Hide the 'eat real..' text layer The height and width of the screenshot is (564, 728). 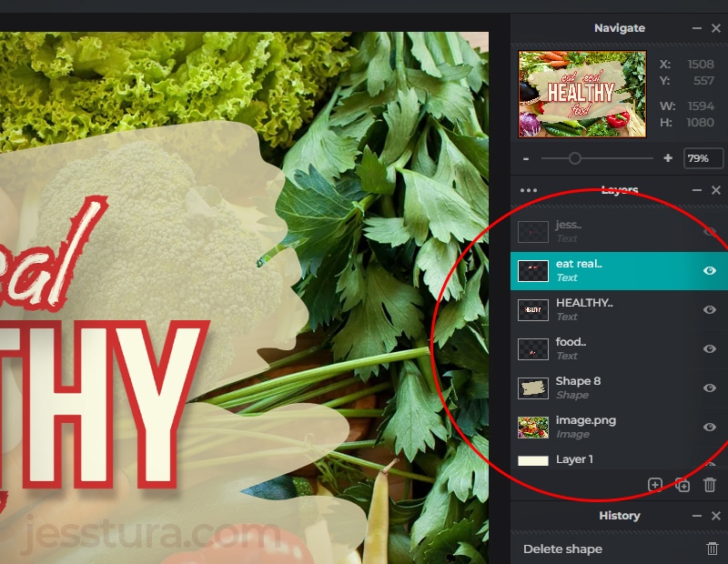pyautogui.click(x=710, y=270)
